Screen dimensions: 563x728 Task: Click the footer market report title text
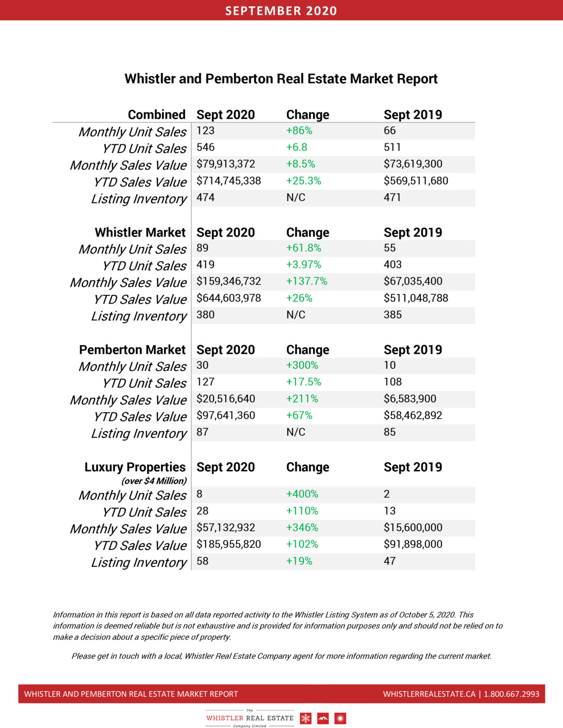tap(131, 694)
